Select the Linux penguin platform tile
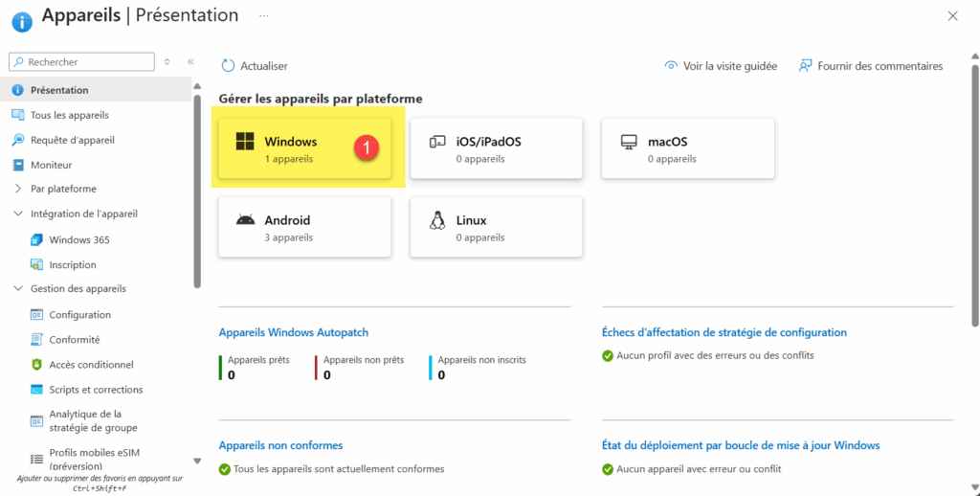The height and width of the screenshot is (496, 980). pyautogui.click(x=496, y=228)
